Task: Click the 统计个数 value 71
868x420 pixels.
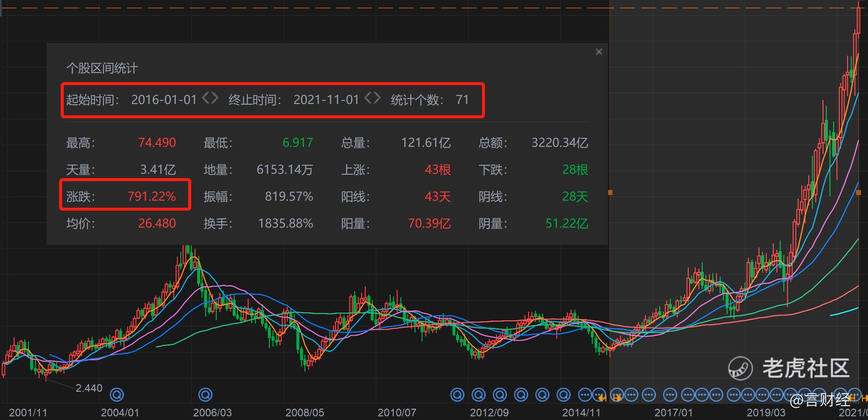Action: coord(462,100)
